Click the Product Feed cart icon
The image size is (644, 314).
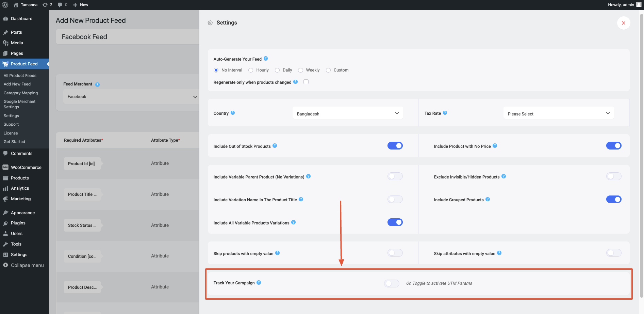(x=5, y=64)
